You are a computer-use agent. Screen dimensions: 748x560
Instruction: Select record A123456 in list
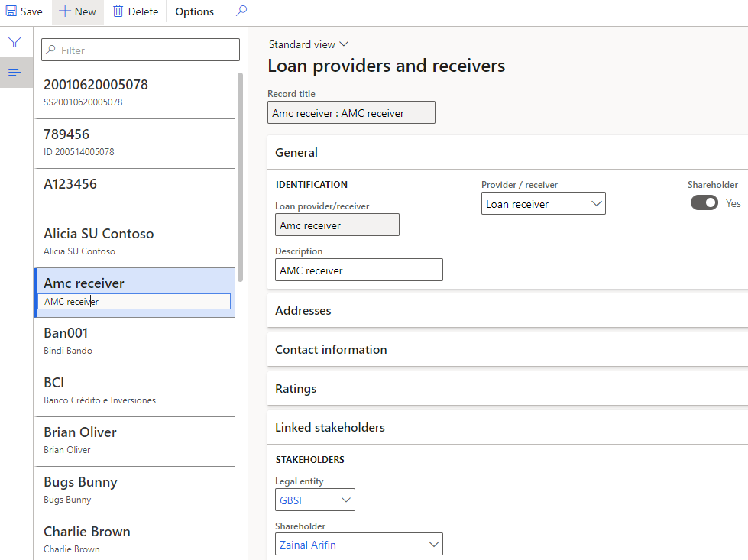(134, 193)
